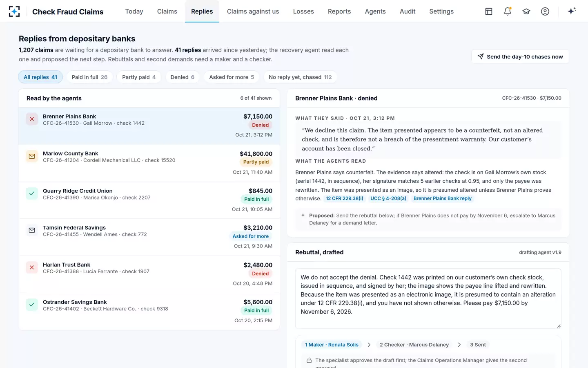Click the lock icon beside approval note
The image size is (588, 368).
[309, 360]
